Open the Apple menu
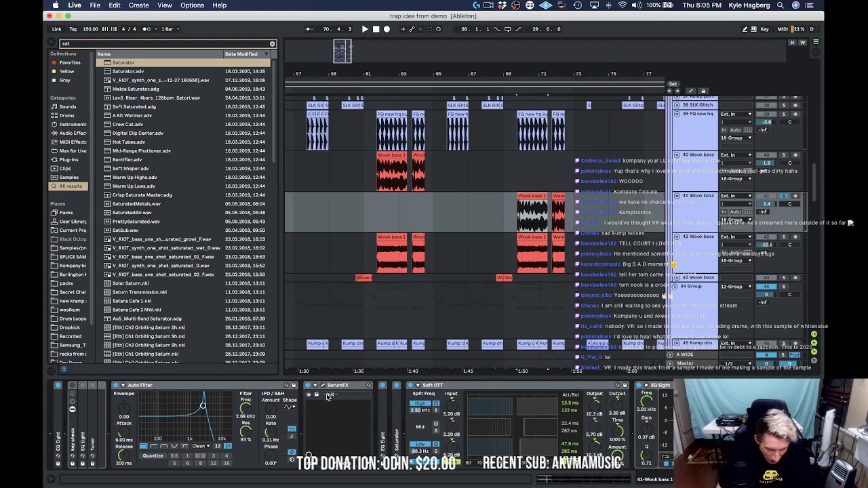Screen dimensions: 868x488 click(x=56, y=5)
